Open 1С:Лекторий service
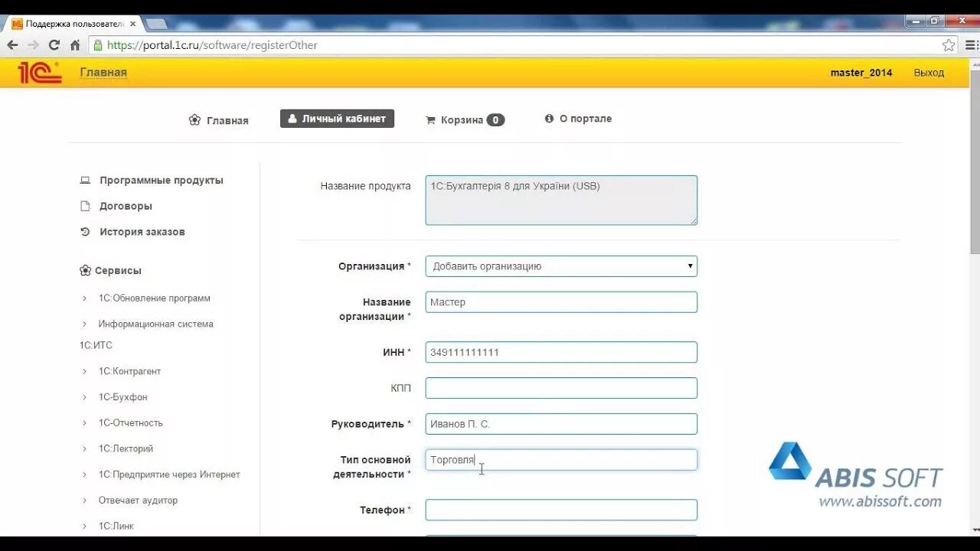 point(126,448)
